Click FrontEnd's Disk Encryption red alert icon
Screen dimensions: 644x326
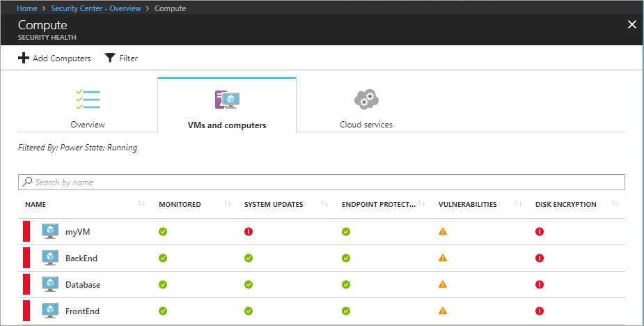(540, 311)
